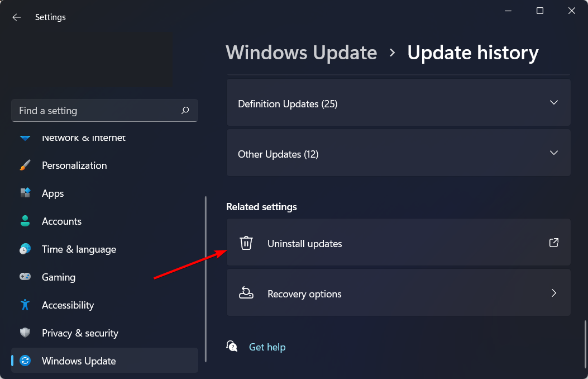588x379 pixels.
Task: Select the Apps sidebar icon
Action: pyautogui.click(x=25, y=193)
